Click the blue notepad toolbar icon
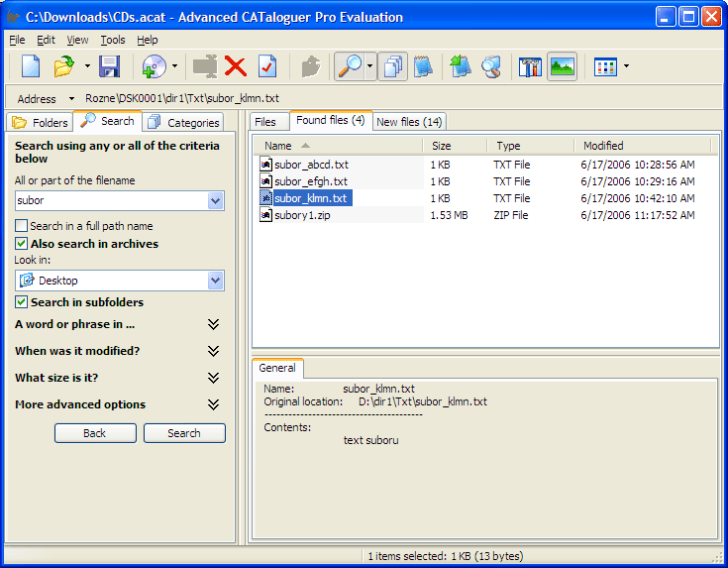Viewport: 728px width, 568px height. pyautogui.click(x=423, y=66)
